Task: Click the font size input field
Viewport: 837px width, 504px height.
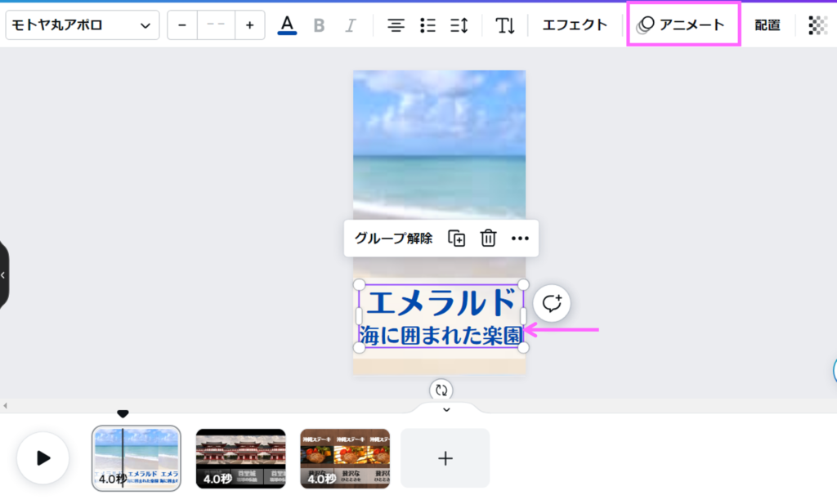Action: [x=216, y=25]
